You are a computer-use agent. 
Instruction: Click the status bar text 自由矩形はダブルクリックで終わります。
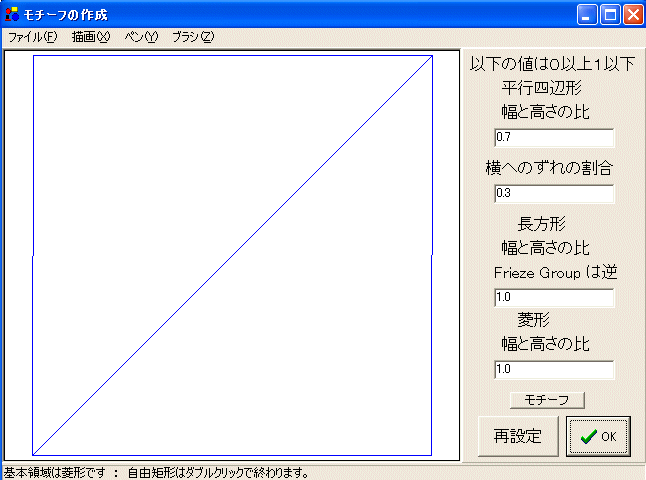click(218, 473)
